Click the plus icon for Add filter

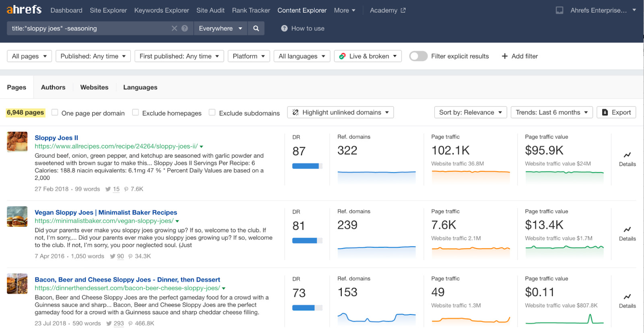[x=505, y=56]
